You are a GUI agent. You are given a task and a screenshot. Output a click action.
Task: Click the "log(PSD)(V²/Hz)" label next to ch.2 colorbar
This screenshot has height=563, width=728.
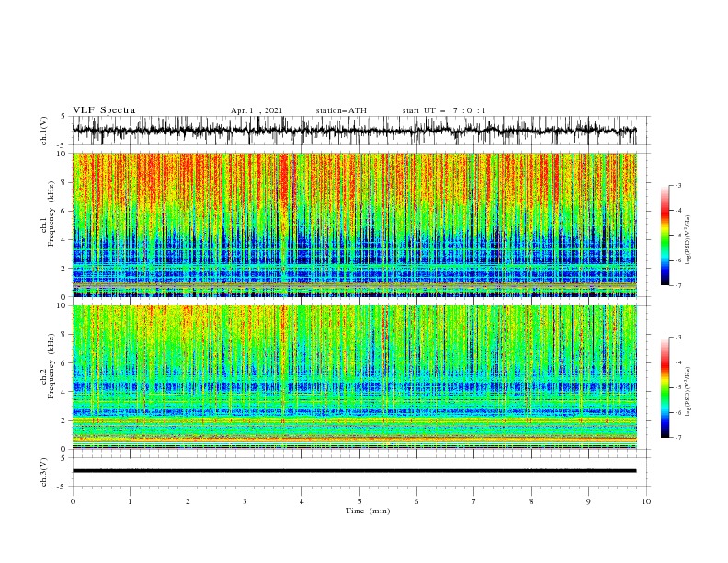point(688,392)
